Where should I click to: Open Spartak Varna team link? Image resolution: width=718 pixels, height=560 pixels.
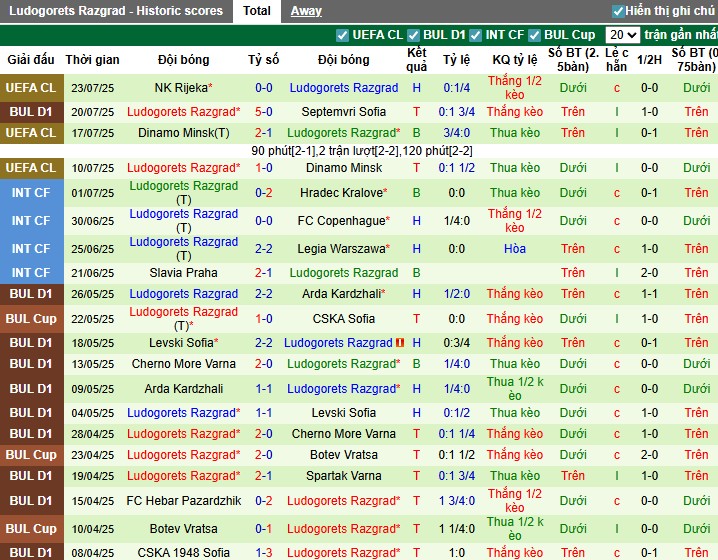343,476
